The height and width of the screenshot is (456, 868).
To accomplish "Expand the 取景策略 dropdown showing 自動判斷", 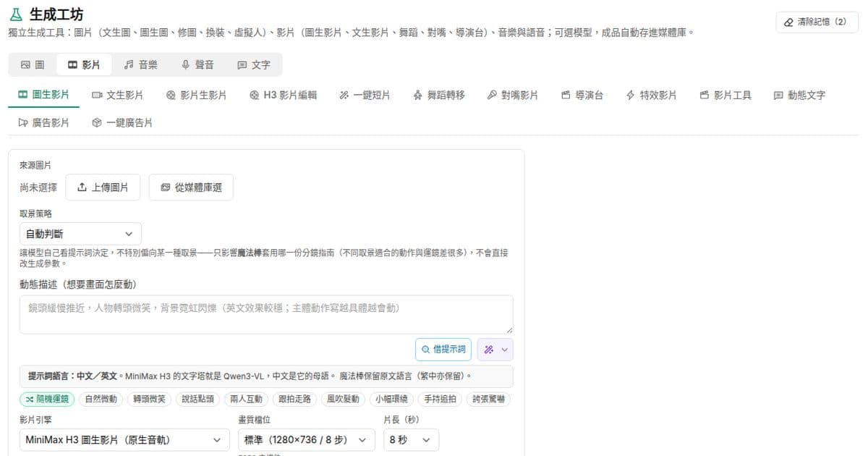I will tap(80, 234).
